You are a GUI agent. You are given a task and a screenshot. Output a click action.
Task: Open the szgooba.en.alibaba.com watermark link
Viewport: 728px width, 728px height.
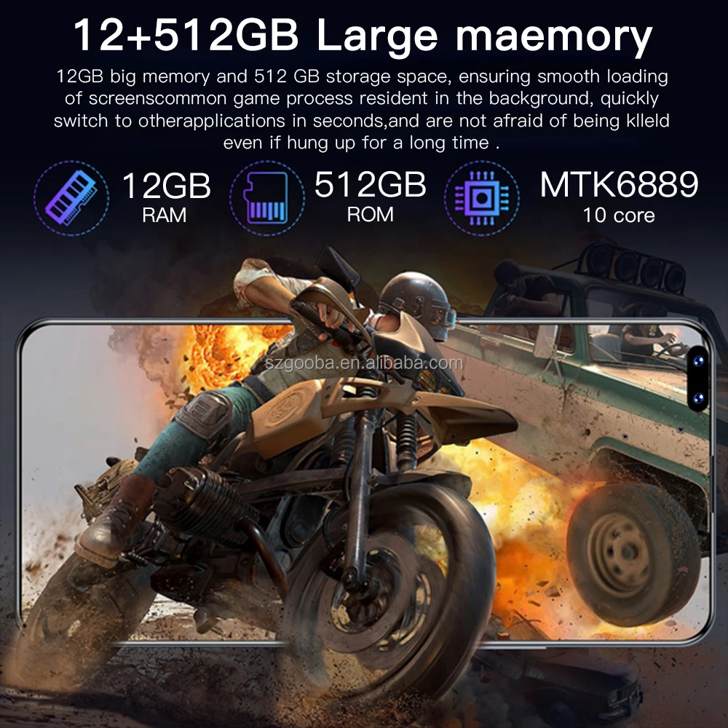[364, 363]
